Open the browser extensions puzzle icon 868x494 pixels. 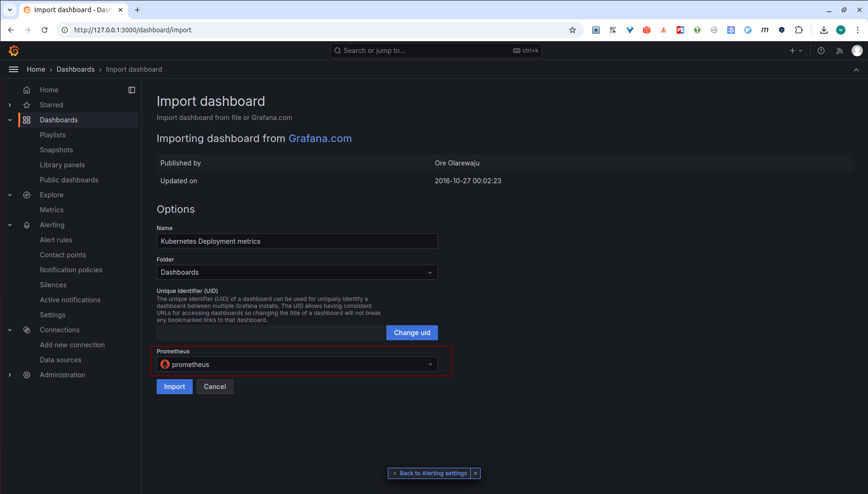(799, 30)
